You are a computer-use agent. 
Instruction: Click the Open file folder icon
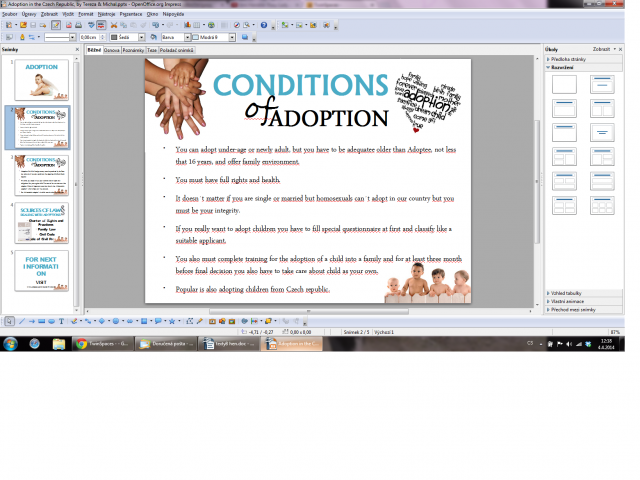(x=23, y=25)
